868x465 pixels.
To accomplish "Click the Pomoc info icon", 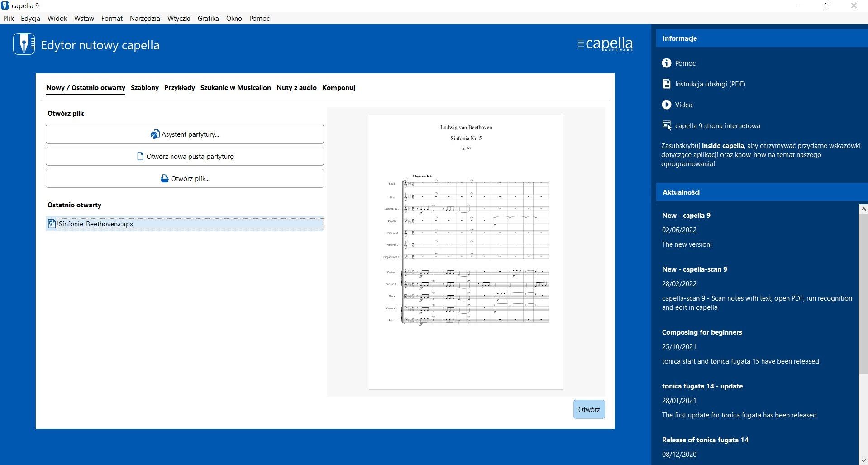I will (666, 63).
